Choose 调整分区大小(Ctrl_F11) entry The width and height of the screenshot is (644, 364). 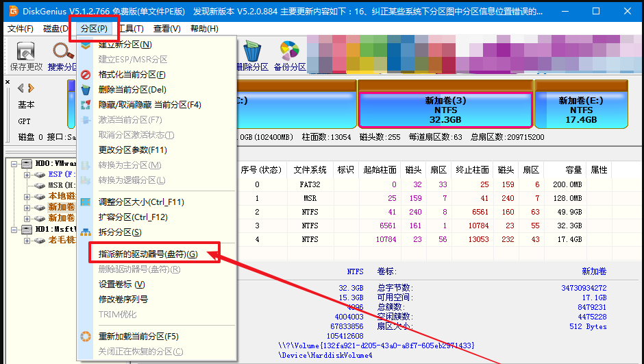coord(157,202)
